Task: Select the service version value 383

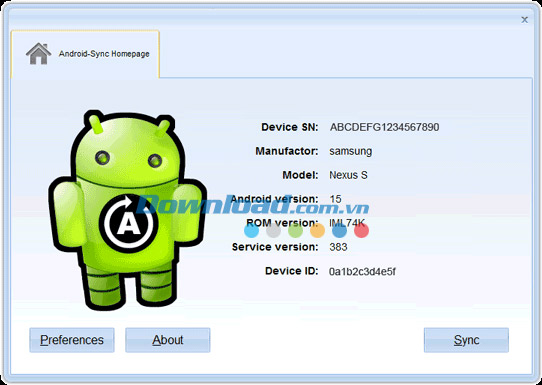Action: pos(338,247)
